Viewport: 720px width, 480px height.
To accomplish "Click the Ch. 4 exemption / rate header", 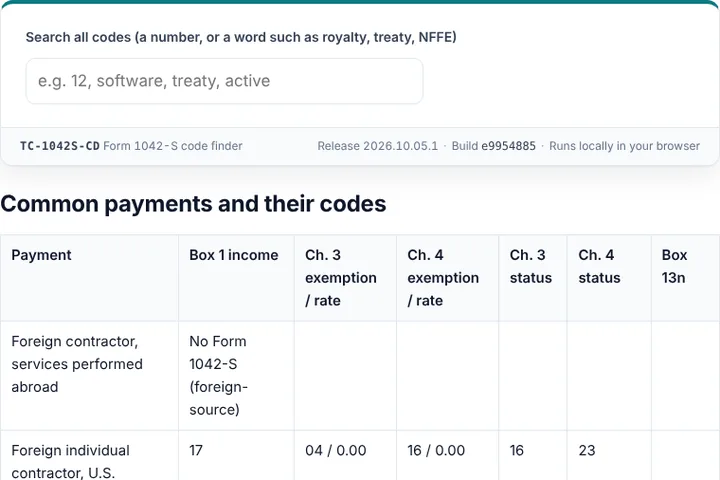I will point(447,278).
